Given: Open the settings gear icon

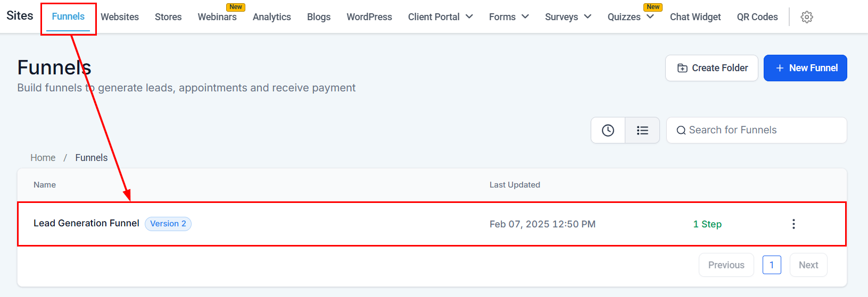Looking at the screenshot, I should tap(807, 17).
